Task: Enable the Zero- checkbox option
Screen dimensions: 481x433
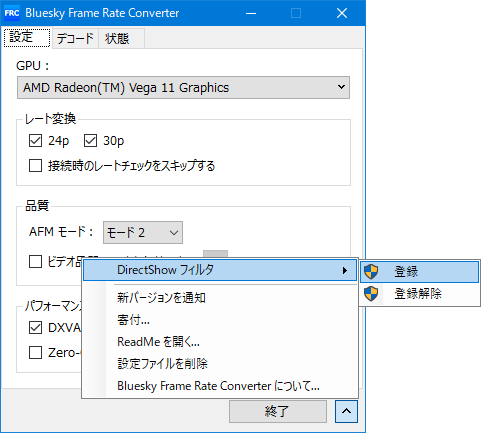Action: (x=35, y=352)
